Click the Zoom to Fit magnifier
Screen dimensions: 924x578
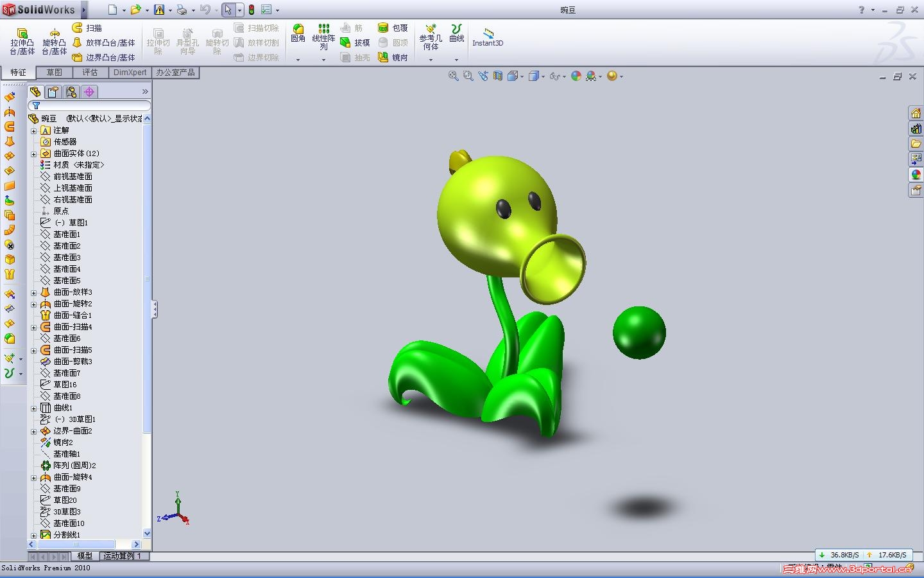point(453,76)
